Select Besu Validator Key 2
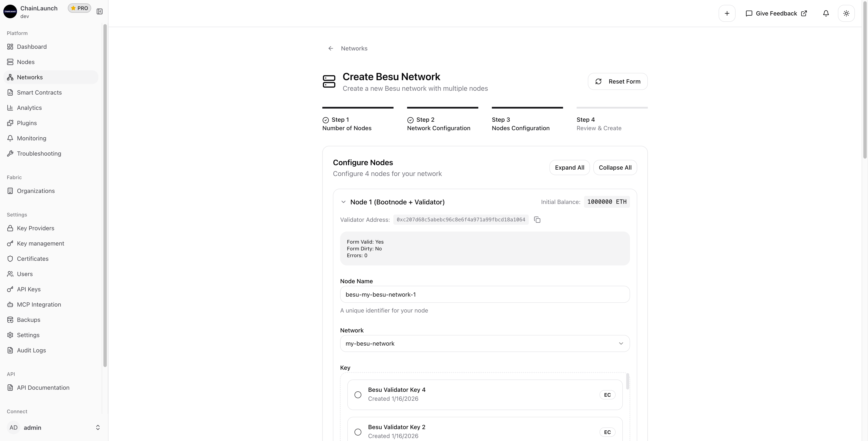 coord(358,432)
